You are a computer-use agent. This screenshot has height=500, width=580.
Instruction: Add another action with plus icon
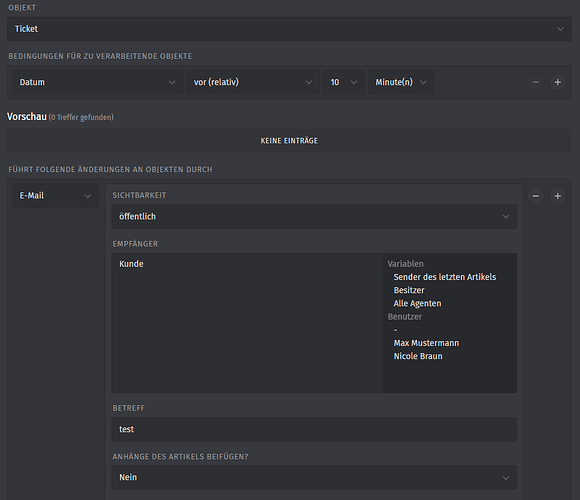point(557,196)
